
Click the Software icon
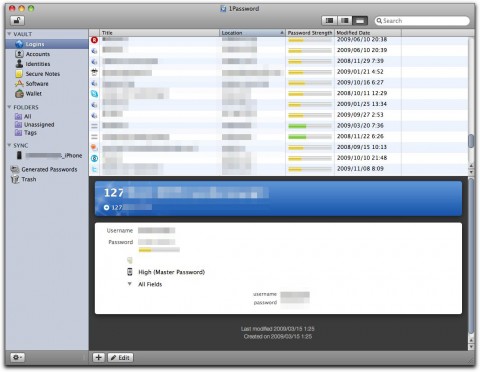[19, 84]
